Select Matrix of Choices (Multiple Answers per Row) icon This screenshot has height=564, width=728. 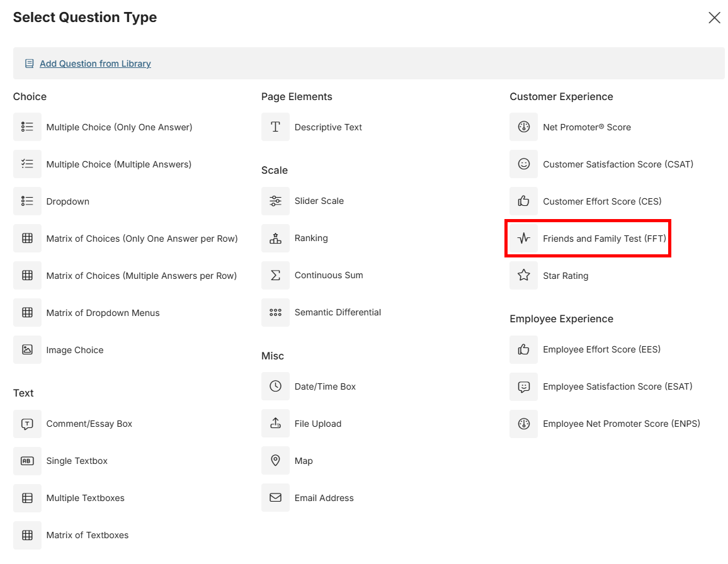(27, 275)
